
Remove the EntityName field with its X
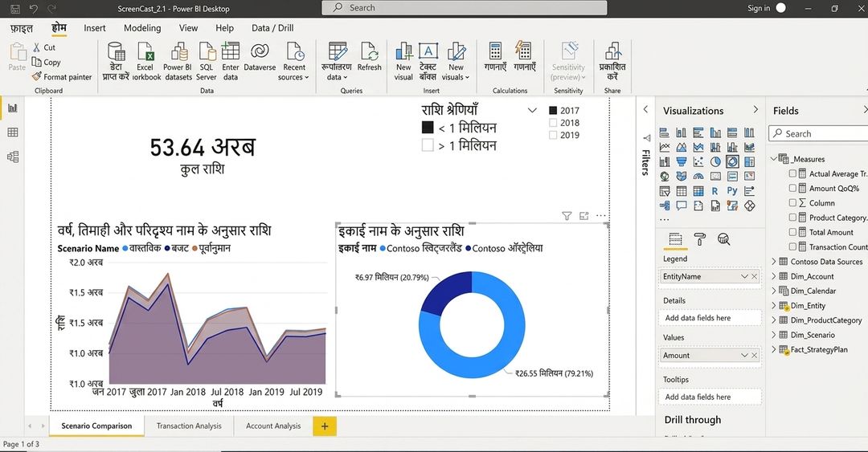click(755, 276)
